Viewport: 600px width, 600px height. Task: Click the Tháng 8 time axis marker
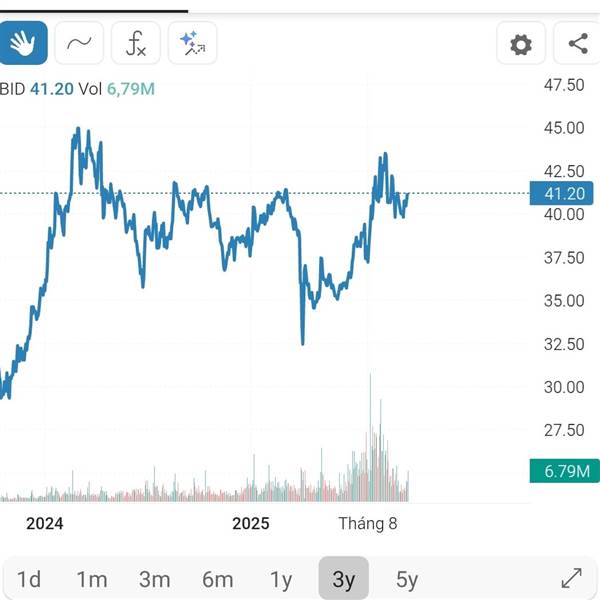pos(368,523)
